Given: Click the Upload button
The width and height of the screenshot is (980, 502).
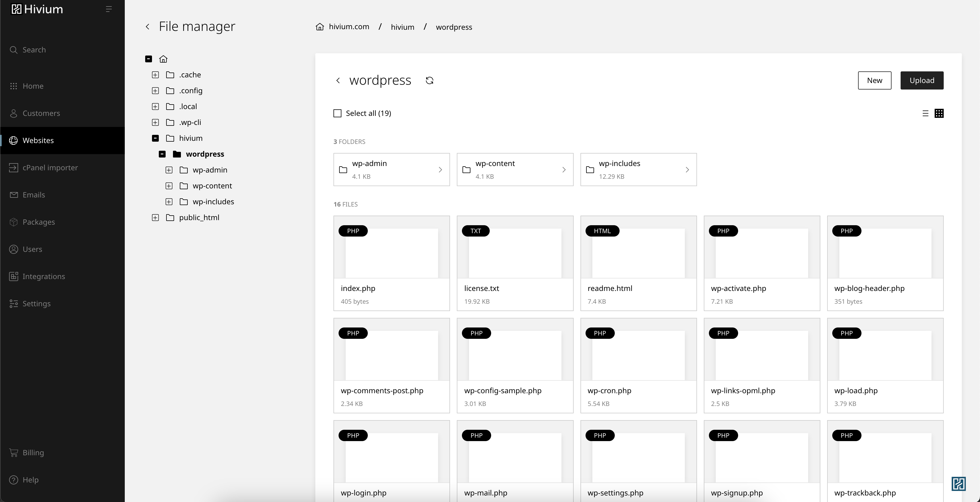Looking at the screenshot, I should [x=922, y=80].
